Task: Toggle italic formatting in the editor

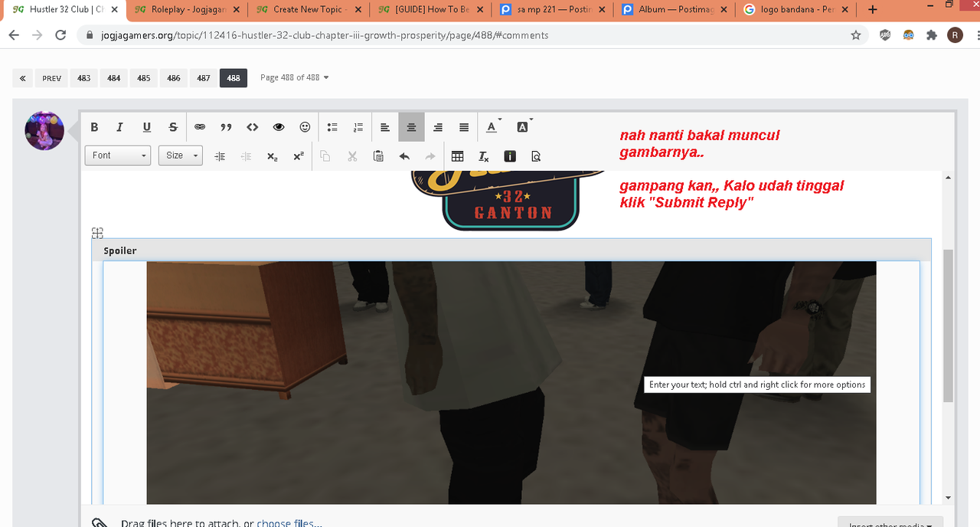Action: tap(120, 127)
